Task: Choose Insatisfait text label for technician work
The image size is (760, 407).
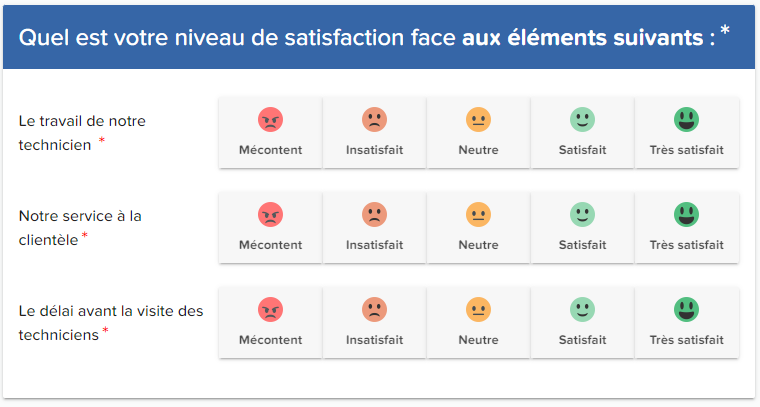Action: pos(375,150)
